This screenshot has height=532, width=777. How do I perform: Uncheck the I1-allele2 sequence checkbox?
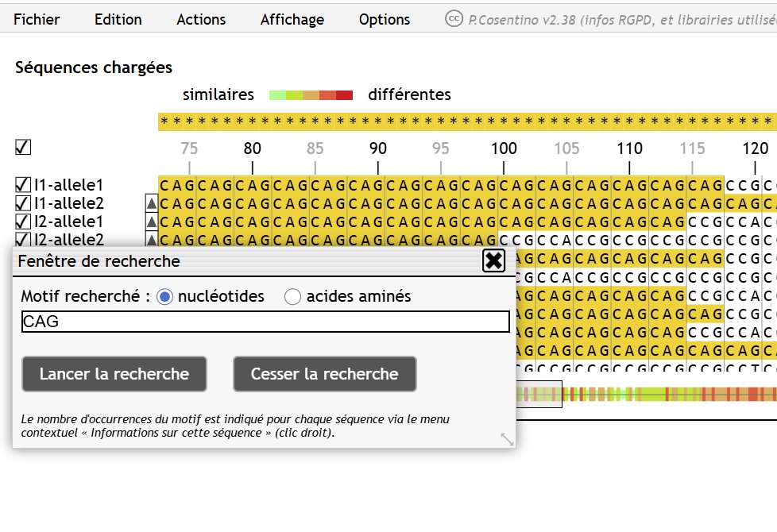(x=23, y=203)
